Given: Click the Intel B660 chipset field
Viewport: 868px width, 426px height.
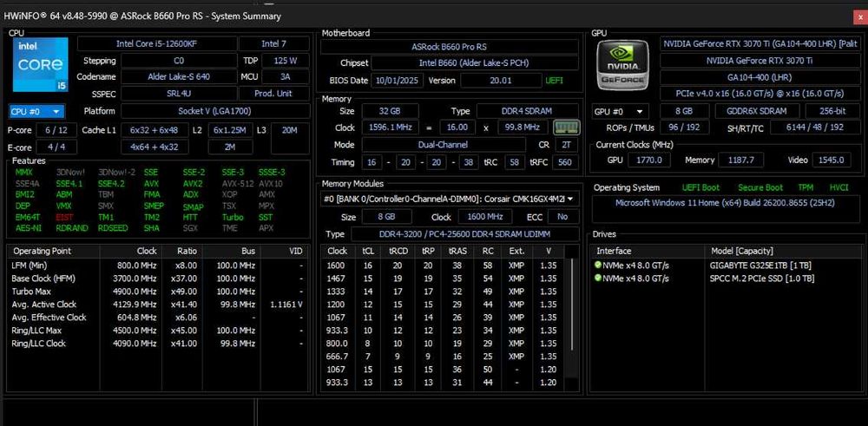Looking at the screenshot, I should point(475,63).
